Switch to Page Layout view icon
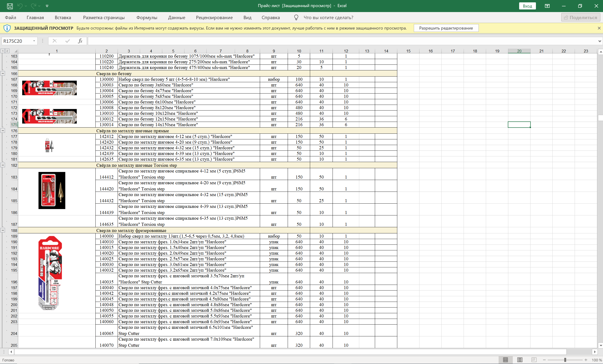Screen dimensions: 603x364 pos(520,360)
